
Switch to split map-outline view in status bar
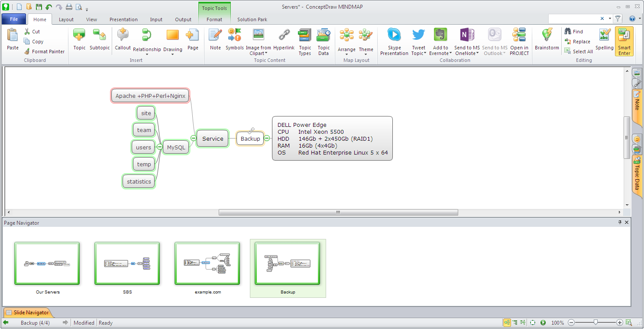tap(523, 323)
